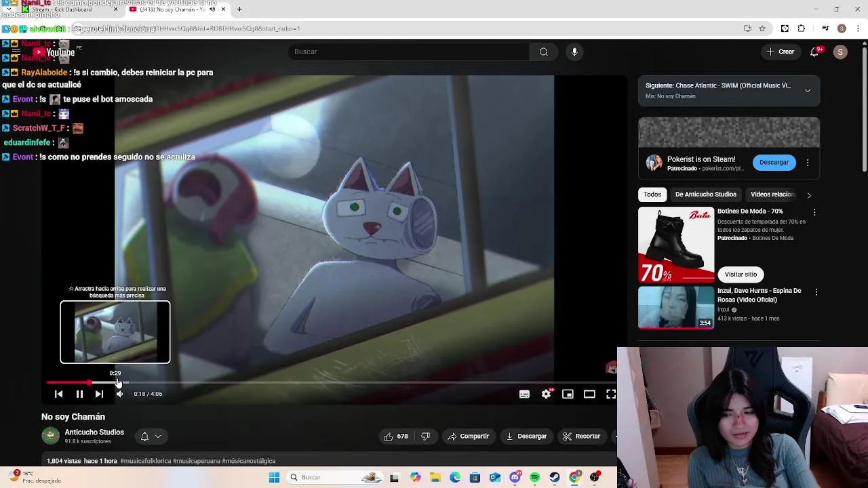Open Microsoft Store from the taskbar
868x488 pixels.
click(475, 478)
